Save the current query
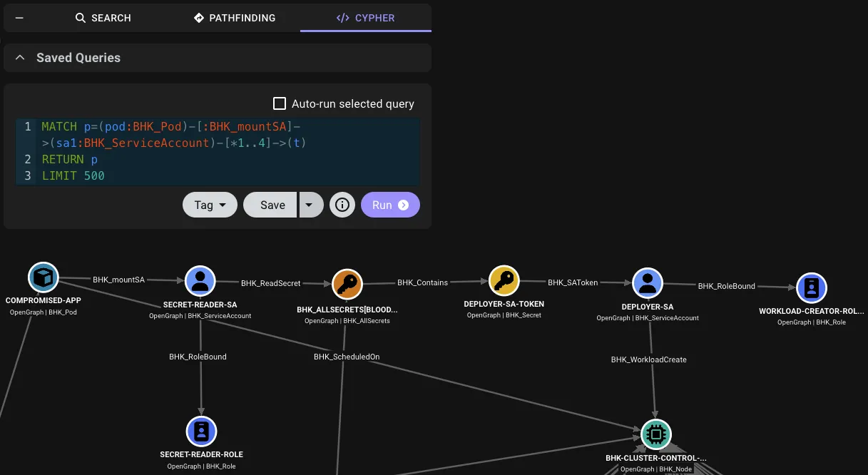868x475 pixels. (271, 205)
